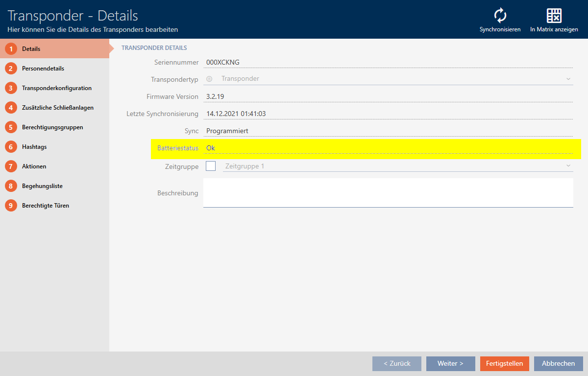The height and width of the screenshot is (376, 588).
Task: Click the transponder type icon in Transpondertyp field
Action: click(x=210, y=79)
